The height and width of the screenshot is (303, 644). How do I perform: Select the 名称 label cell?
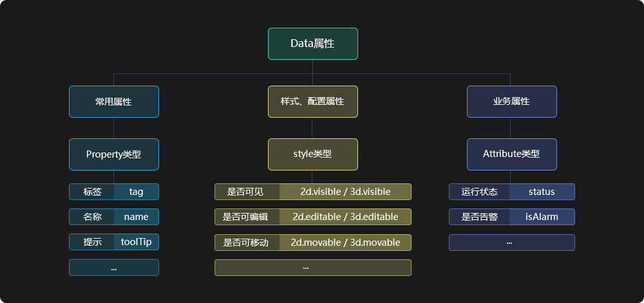(92, 217)
